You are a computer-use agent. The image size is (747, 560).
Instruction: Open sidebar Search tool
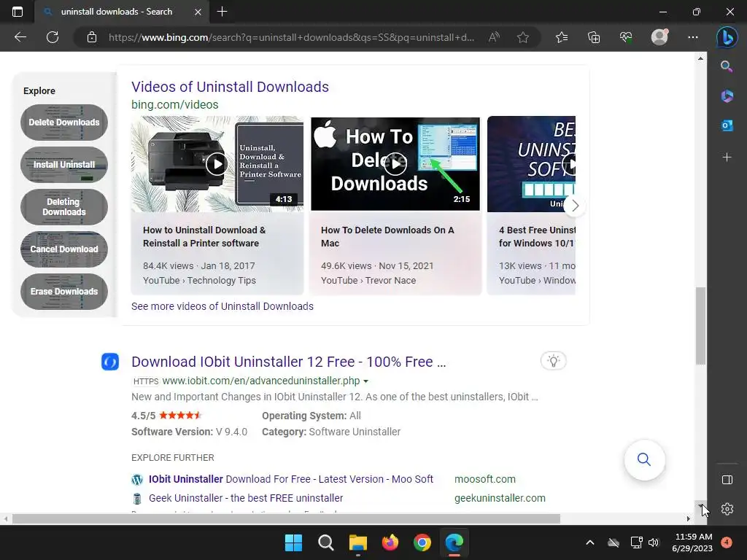click(727, 66)
